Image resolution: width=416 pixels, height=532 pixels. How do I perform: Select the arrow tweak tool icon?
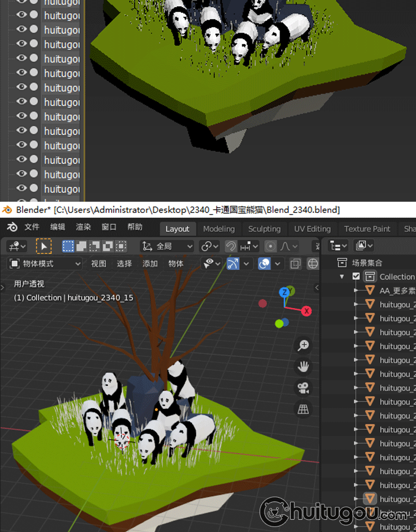[x=43, y=246]
